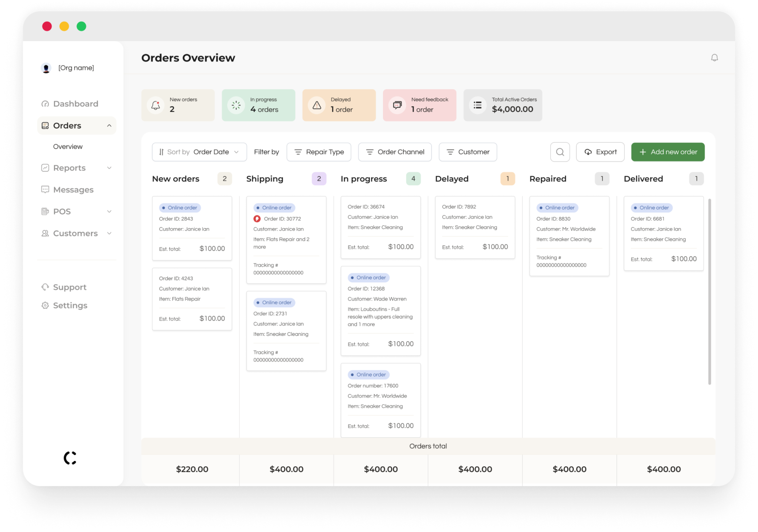Click the Reports chart icon
Image resolution: width=758 pixels, height=532 pixels.
pos(45,168)
